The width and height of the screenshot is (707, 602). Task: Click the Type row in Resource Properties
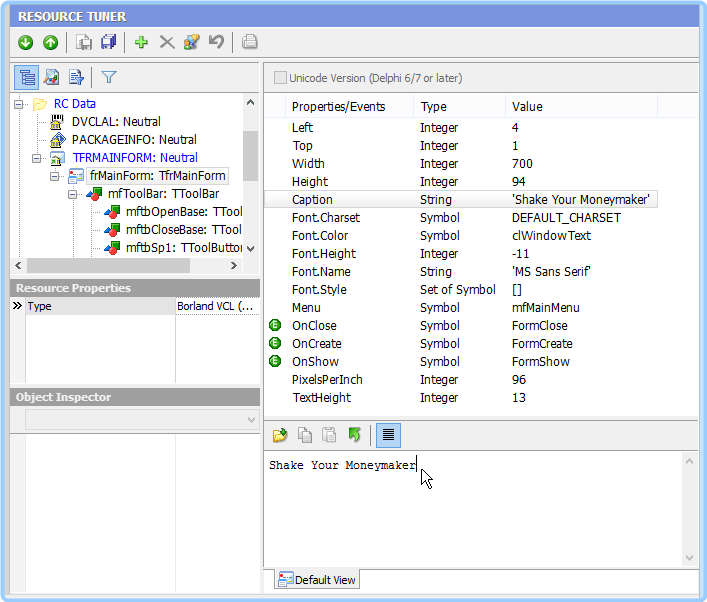[135, 306]
